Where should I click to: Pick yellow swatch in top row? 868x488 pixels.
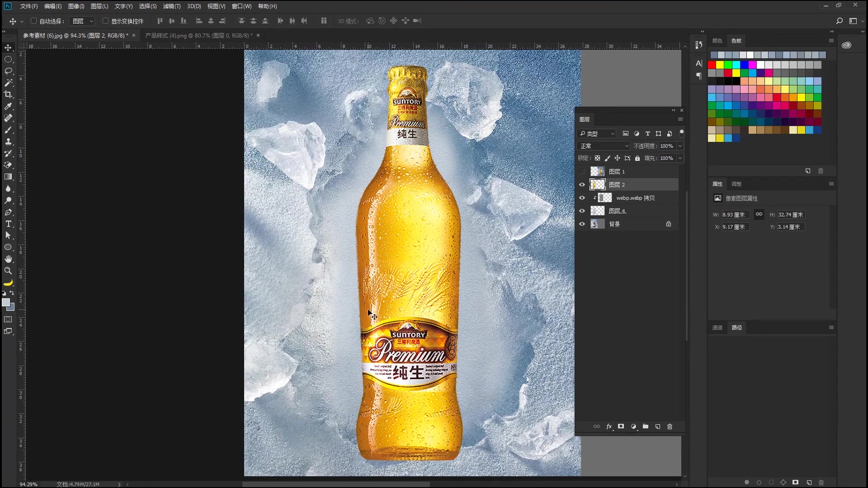click(x=720, y=65)
